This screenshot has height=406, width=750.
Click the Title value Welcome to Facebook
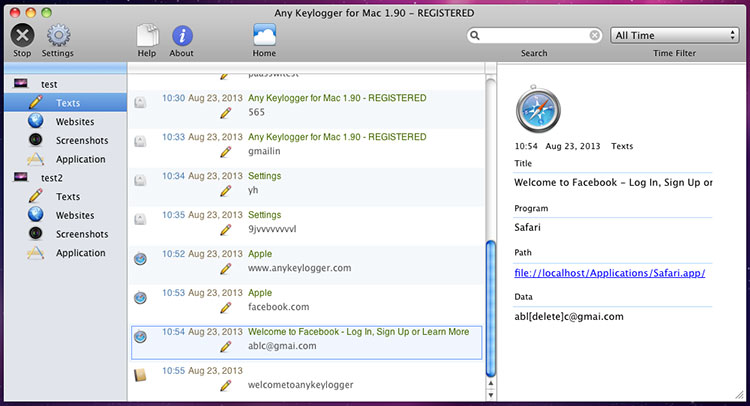click(x=613, y=183)
